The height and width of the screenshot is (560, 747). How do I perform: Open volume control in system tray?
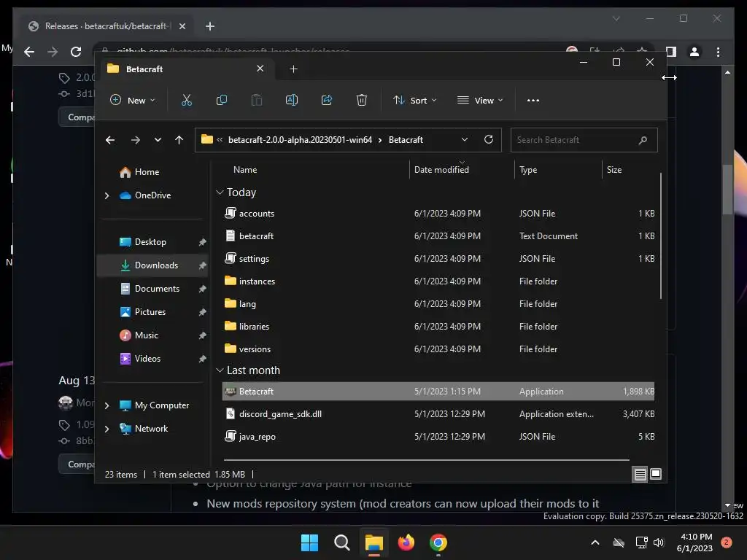tap(659, 542)
